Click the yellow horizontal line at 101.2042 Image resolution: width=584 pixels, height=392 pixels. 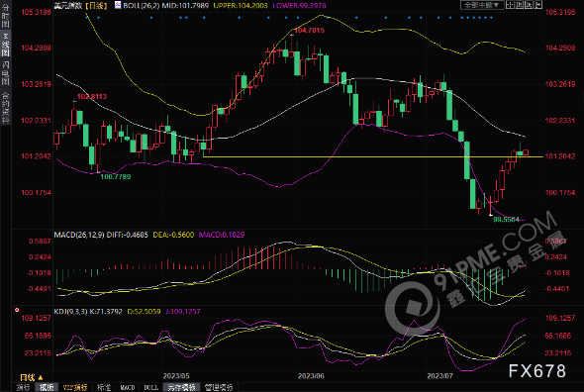point(372,156)
